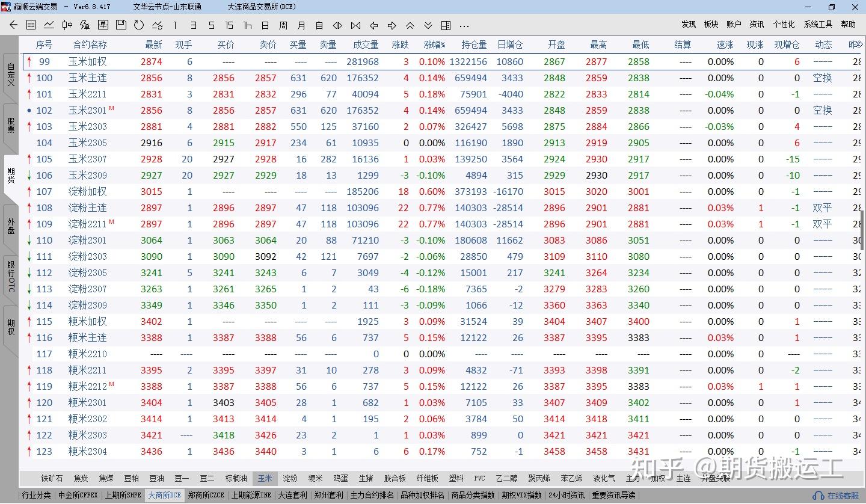Switch to the time-sharing line chart icon

49,25
